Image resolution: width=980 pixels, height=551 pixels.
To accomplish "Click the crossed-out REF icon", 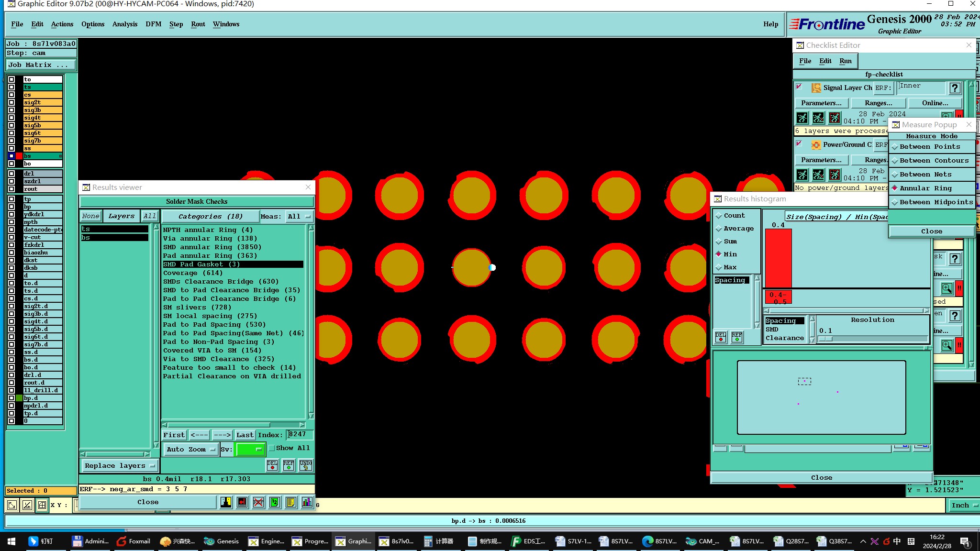I will click(x=258, y=502).
